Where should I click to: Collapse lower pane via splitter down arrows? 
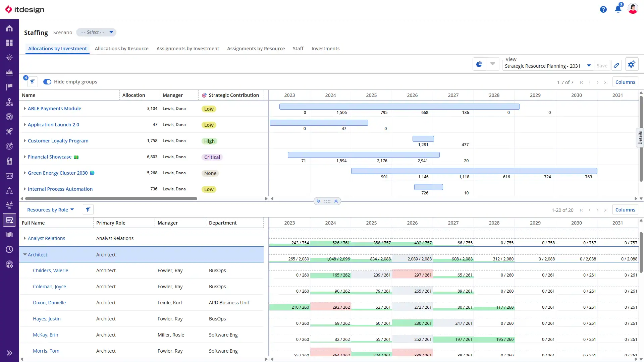pos(319,201)
